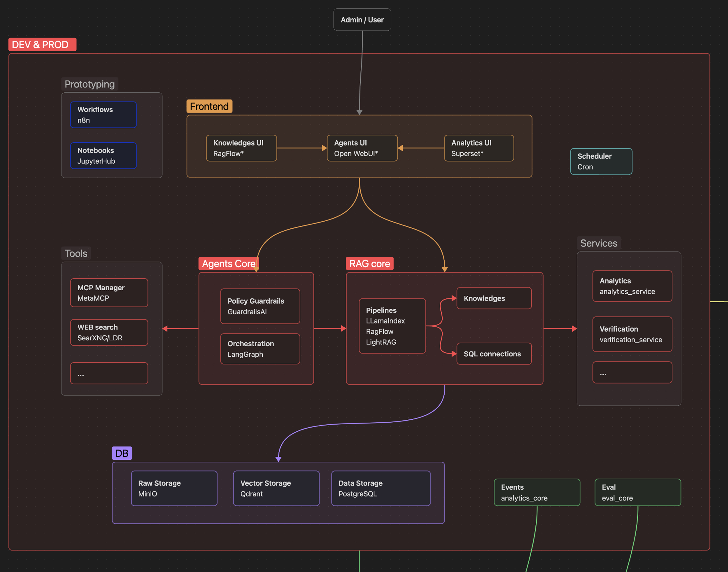Click the Services group title

[x=599, y=243]
